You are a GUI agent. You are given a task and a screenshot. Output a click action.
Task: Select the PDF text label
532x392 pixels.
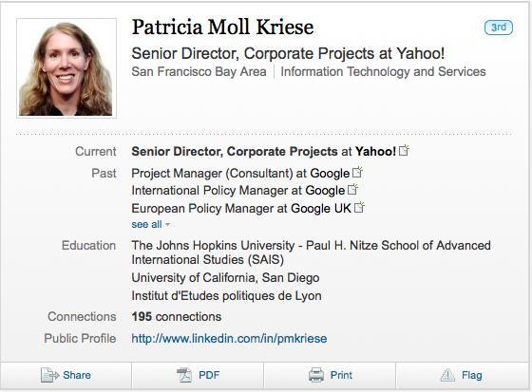209,375
